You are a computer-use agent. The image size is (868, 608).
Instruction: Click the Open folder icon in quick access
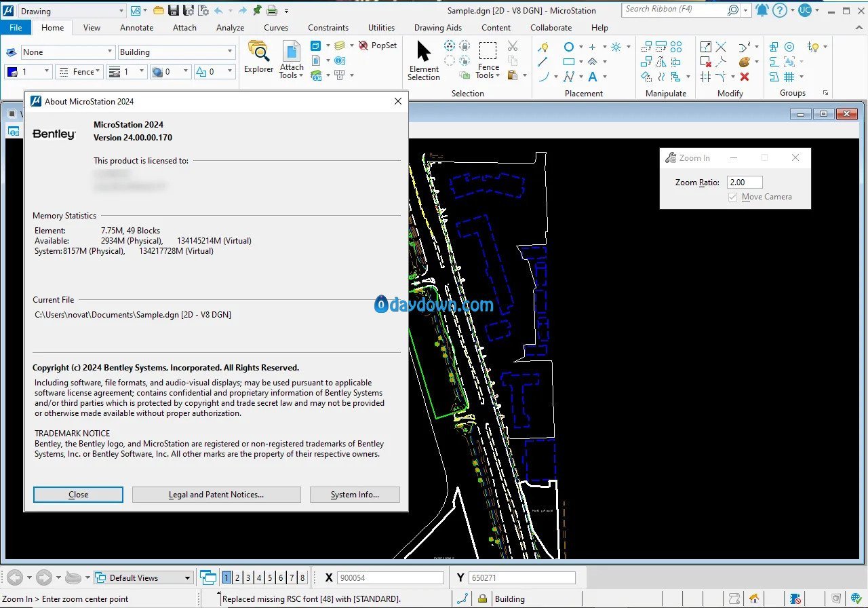158,10
